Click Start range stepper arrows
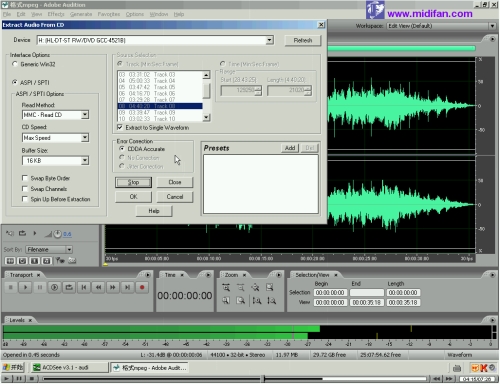The height and width of the screenshot is (384, 500). (x=258, y=90)
